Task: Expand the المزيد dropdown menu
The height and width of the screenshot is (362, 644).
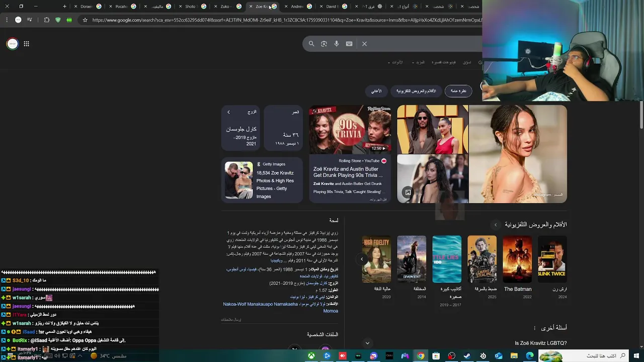Action: click(x=418, y=62)
